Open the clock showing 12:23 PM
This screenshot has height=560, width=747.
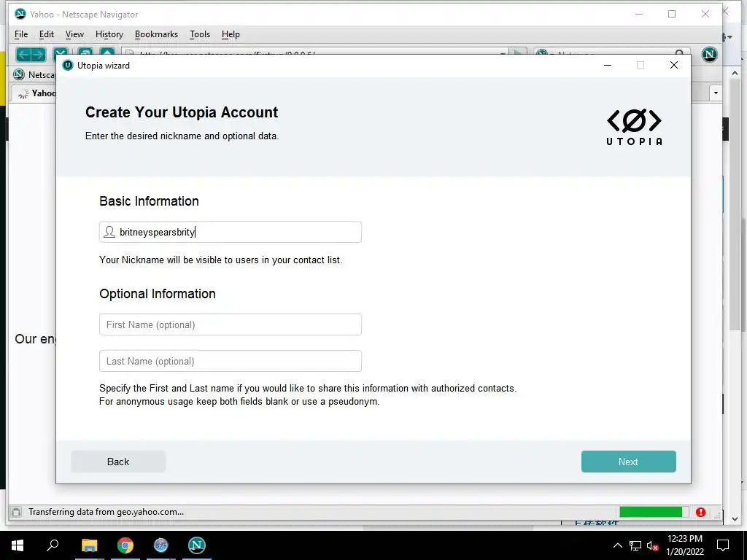coord(684,545)
